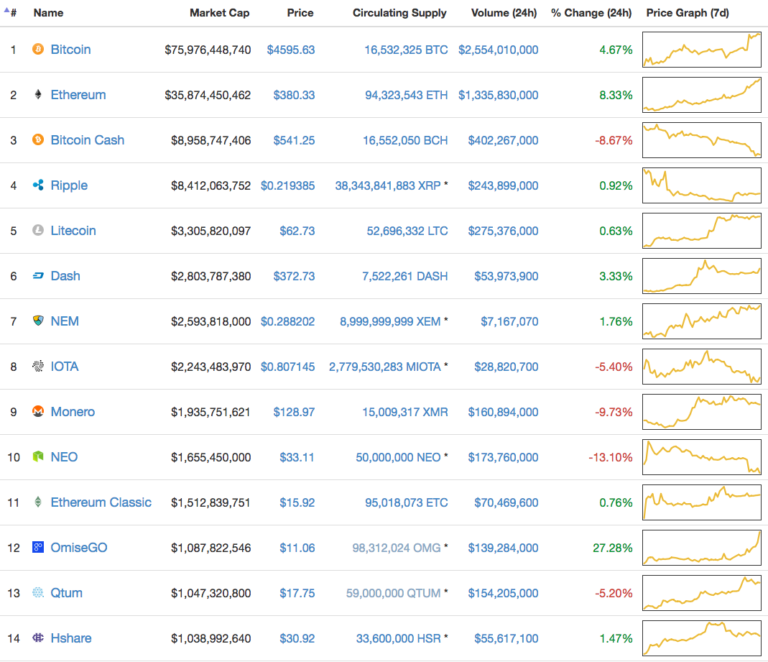Click the NEO logo icon
Viewport: 768px width, 662px height.
point(38,457)
